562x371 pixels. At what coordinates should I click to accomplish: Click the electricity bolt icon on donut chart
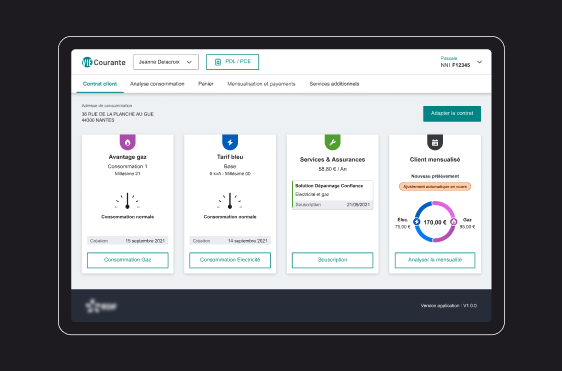point(416,222)
